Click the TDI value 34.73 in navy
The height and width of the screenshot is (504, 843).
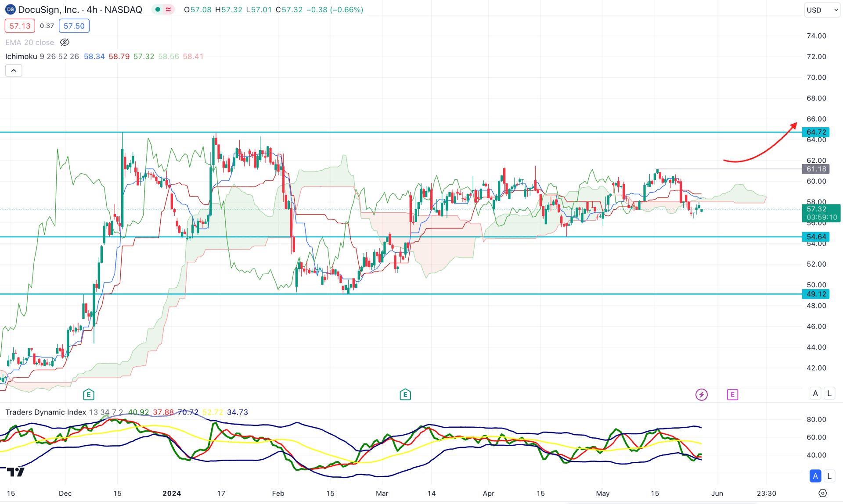coord(238,412)
